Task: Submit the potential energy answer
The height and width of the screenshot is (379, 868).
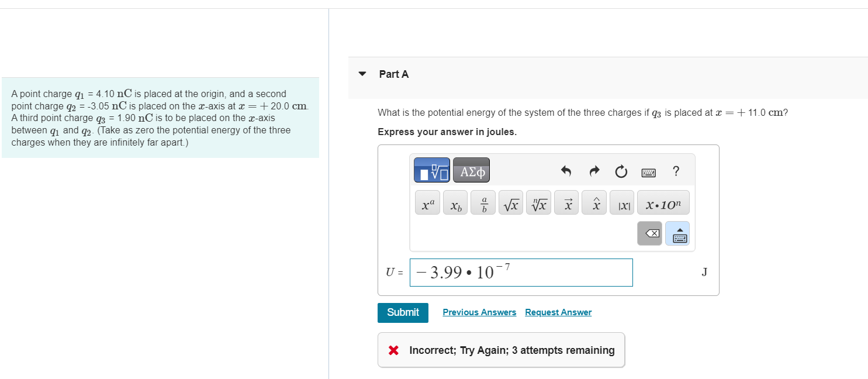Action: (402, 312)
